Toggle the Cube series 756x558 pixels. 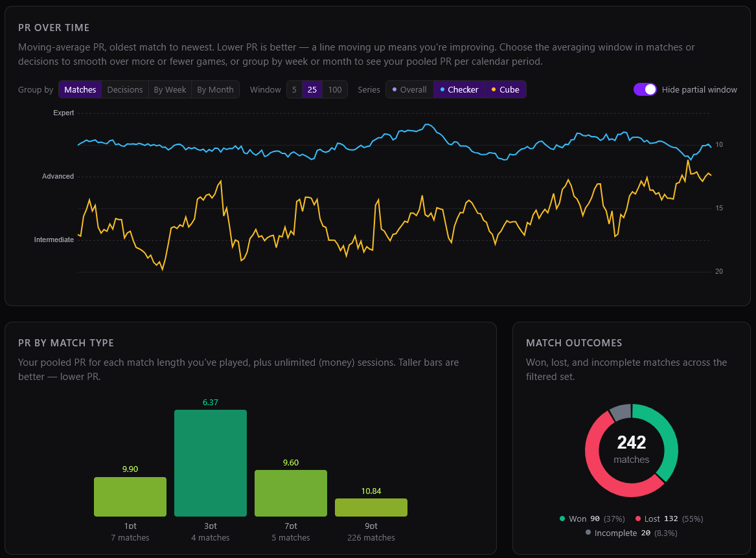(x=505, y=89)
